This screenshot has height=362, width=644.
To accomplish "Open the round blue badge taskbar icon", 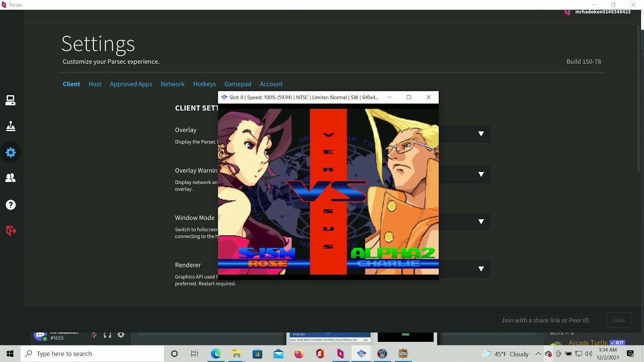I will tap(382, 353).
